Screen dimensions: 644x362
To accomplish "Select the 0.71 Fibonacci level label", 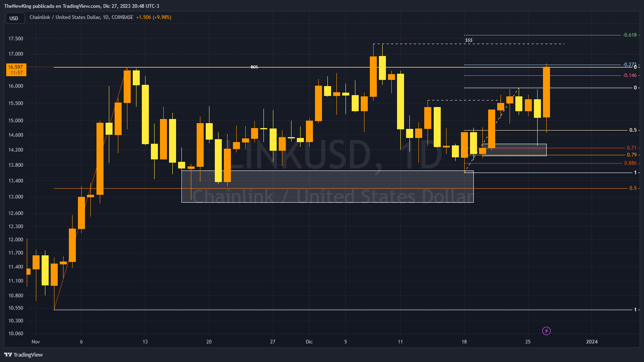I will click(632, 148).
